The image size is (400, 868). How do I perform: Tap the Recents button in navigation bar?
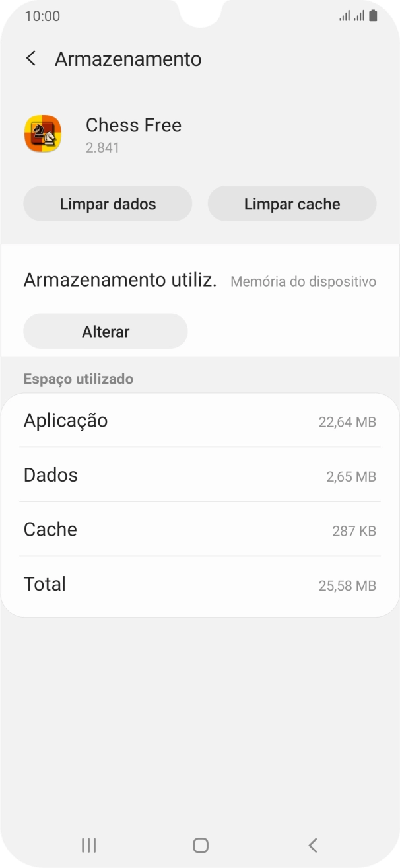pos(88,844)
